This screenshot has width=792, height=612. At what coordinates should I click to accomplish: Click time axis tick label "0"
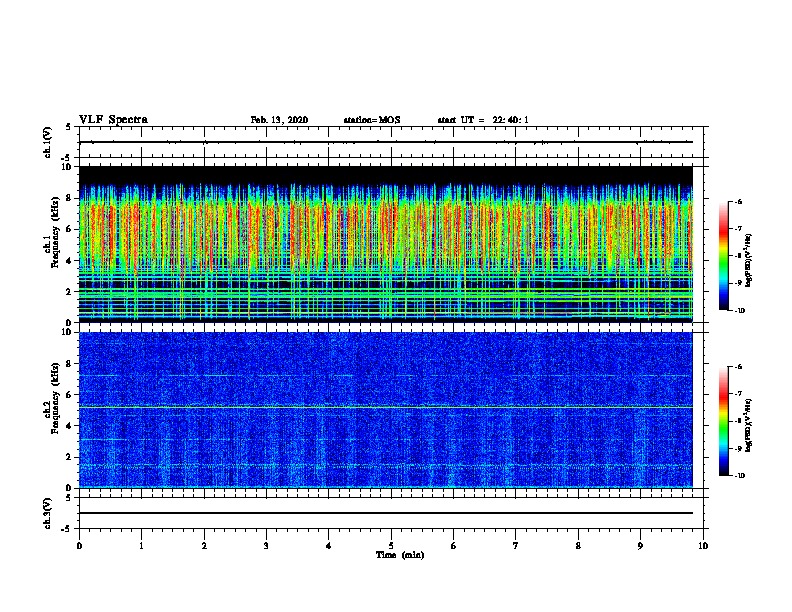click(79, 546)
